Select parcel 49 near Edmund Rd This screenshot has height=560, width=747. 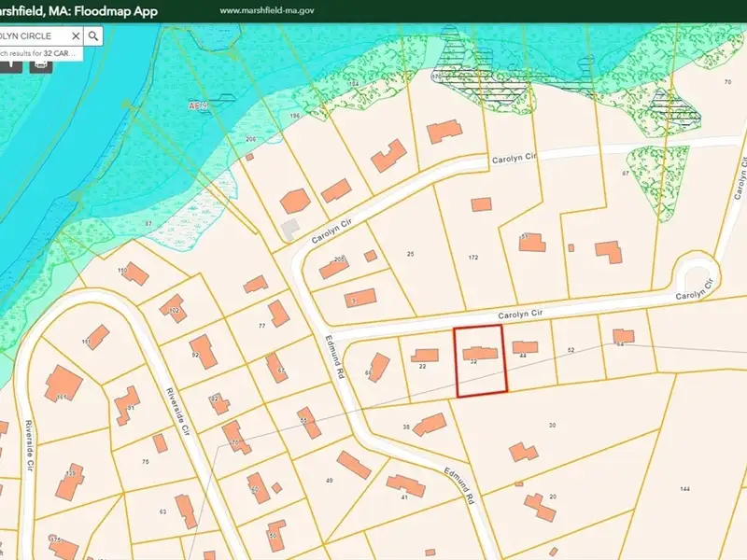coord(329,481)
